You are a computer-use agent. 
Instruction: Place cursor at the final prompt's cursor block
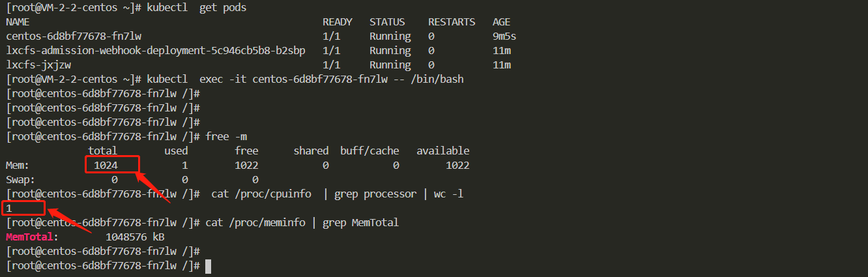(208, 266)
